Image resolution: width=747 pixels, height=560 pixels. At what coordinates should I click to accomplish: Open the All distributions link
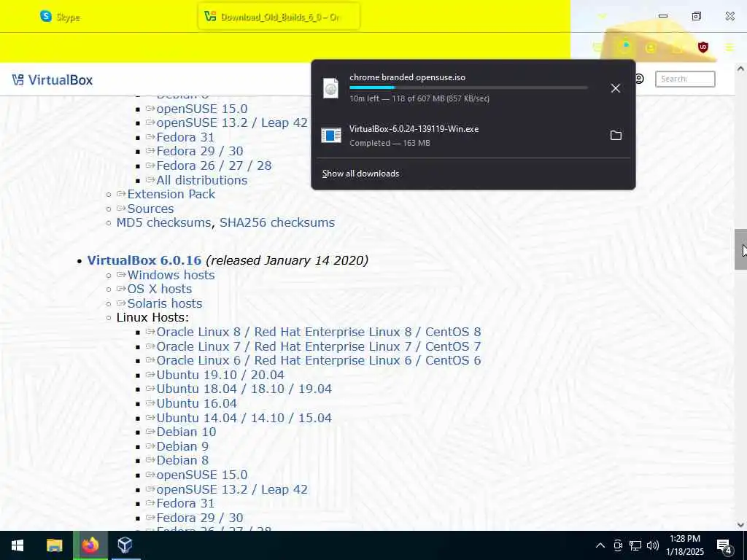click(x=202, y=180)
